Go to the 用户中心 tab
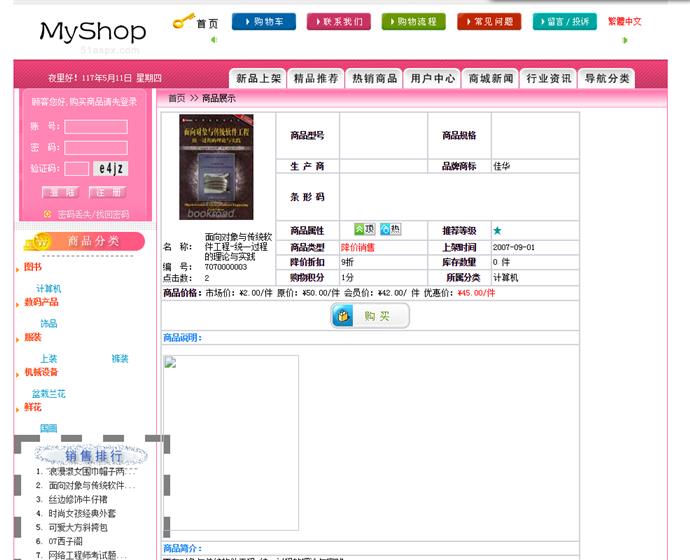The image size is (690, 560). [432, 78]
